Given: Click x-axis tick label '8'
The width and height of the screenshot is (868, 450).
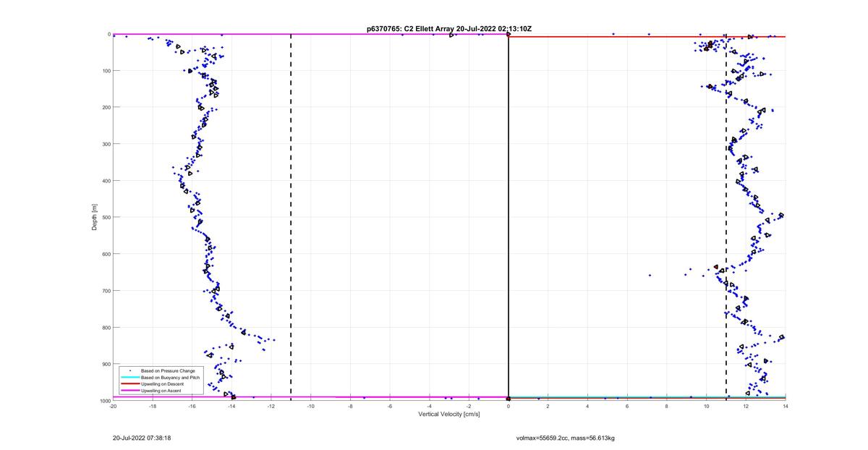Looking at the screenshot, I should pos(667,407).
